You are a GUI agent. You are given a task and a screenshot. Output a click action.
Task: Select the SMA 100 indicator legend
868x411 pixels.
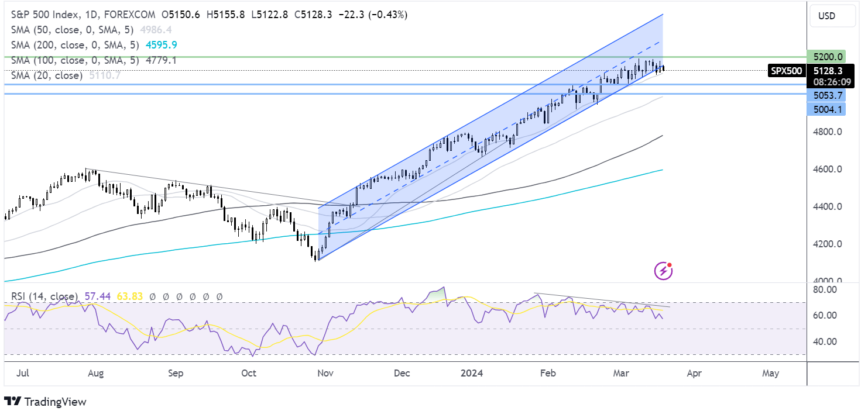click(x=75, y=60)
